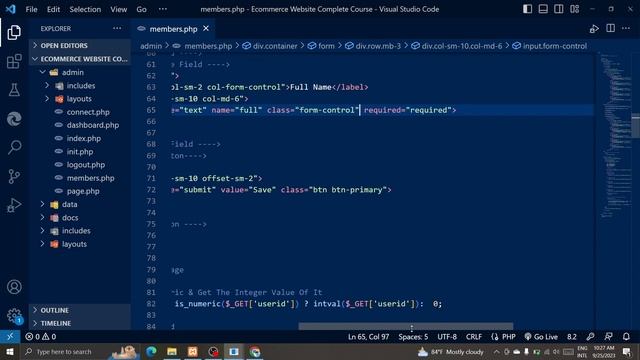Select members.php in the explorer tree
Screen dimensions: 640x360
click(x=90, y=178)
